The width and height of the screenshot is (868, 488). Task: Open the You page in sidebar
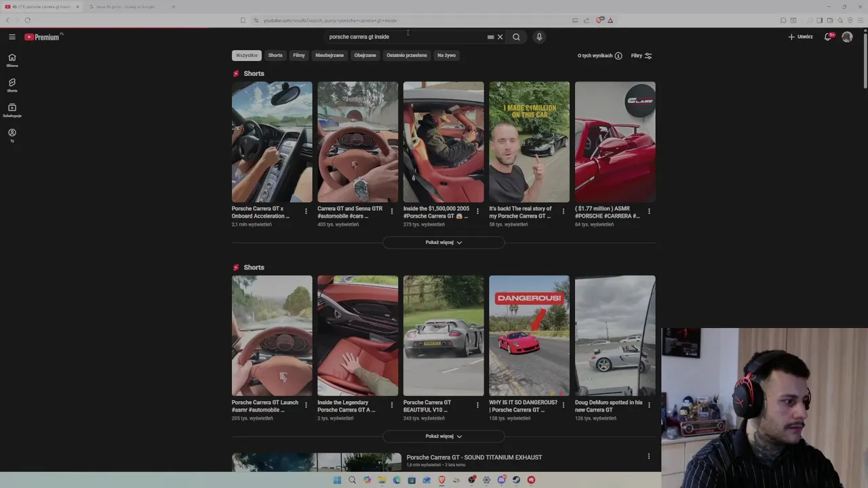click(x=12, y=135)
